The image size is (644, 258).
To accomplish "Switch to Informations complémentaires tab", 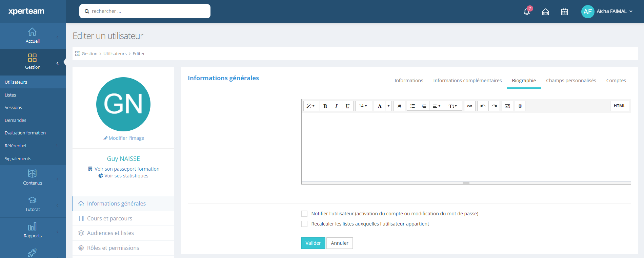I will pos(467,81).
